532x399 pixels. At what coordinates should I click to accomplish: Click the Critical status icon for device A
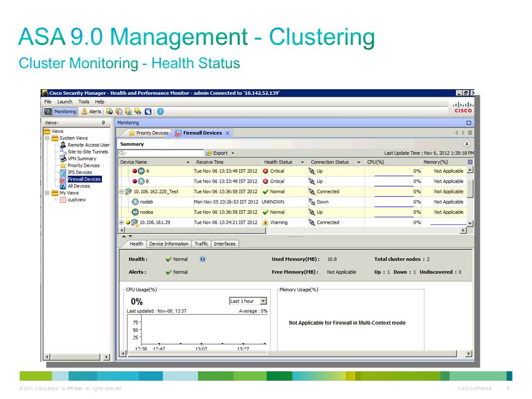pyautogui.click(x=265, y=171)
